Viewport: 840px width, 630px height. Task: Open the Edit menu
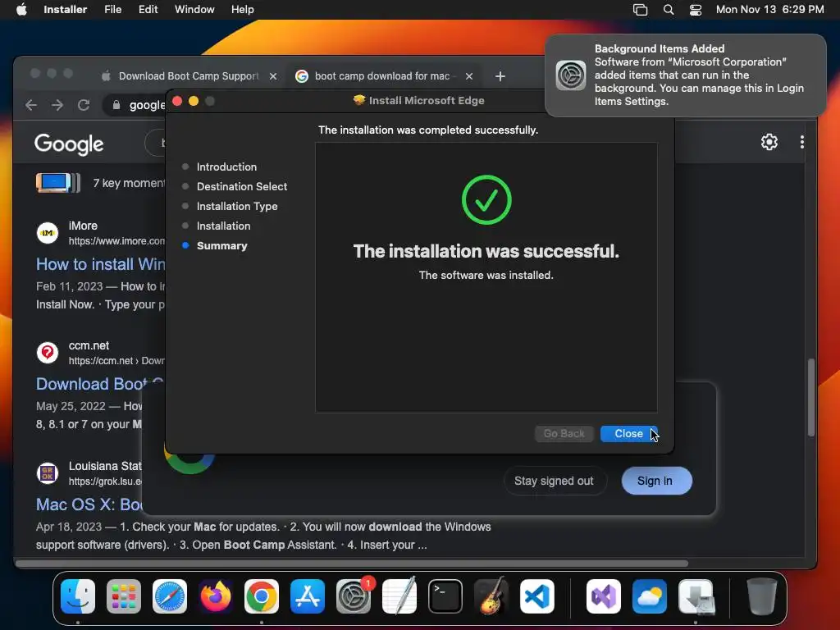[x=148, y=9]
